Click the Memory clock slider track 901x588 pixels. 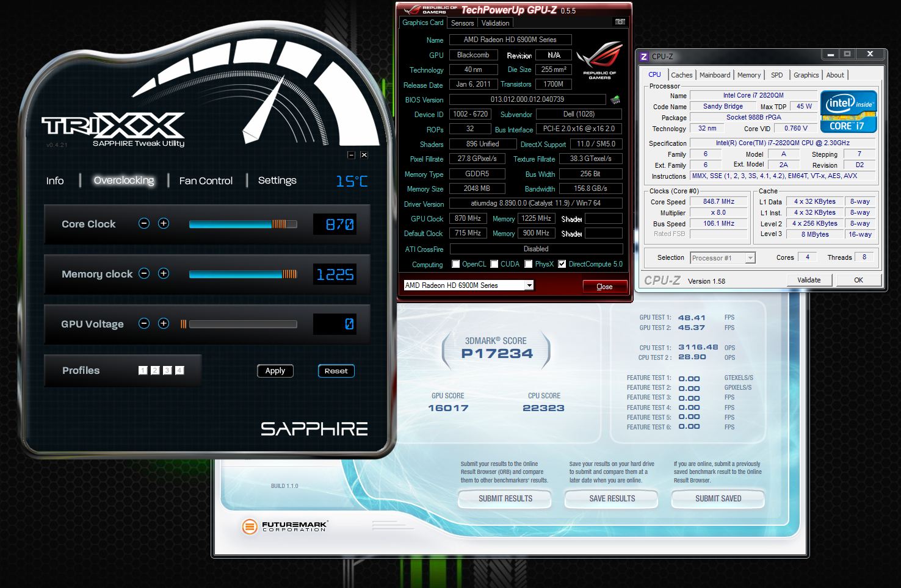coord(243,274)
